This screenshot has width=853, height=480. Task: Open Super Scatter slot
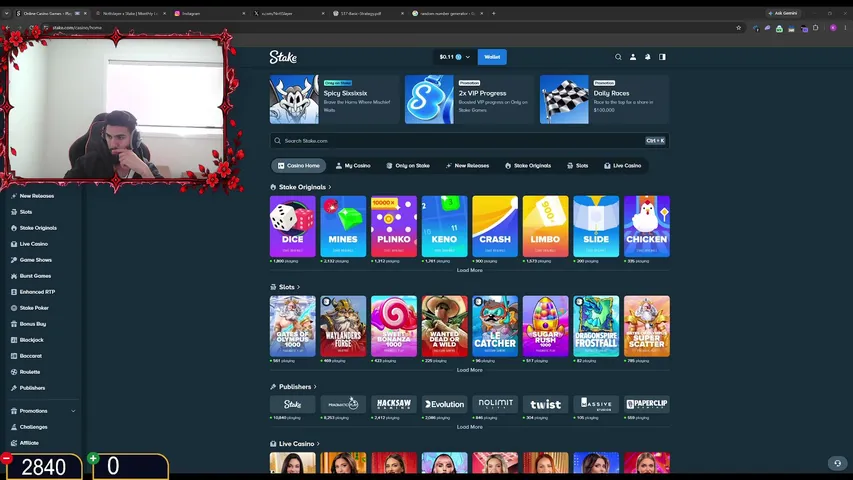point(647,327)
